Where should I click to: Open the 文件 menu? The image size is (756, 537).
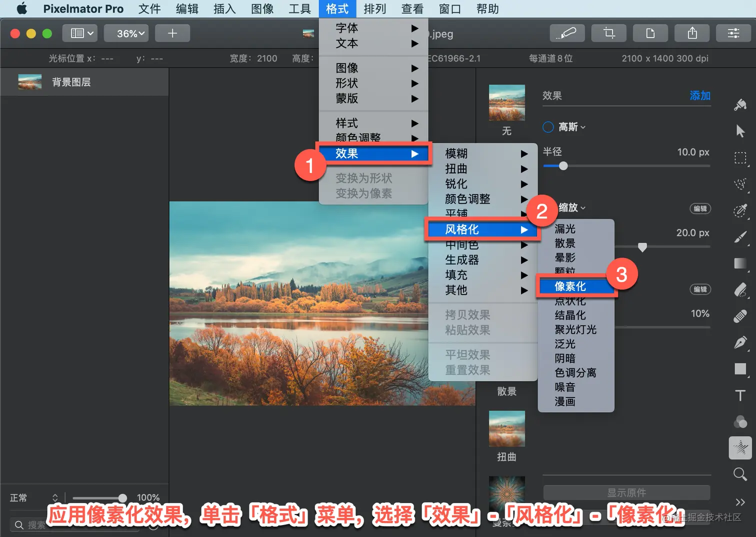click(149, 8)
